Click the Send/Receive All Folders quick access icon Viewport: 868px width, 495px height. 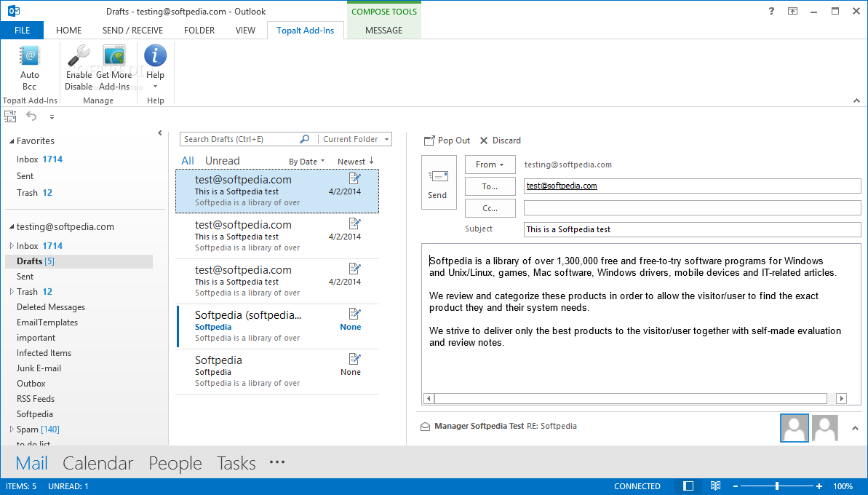pyautogui.click(x=10, y=116)
